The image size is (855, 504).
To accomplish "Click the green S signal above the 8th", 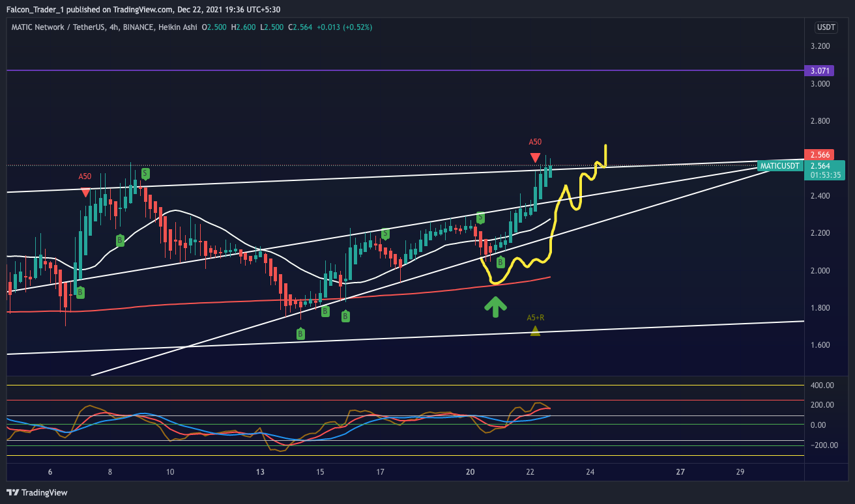I will [x=145, y=173].
